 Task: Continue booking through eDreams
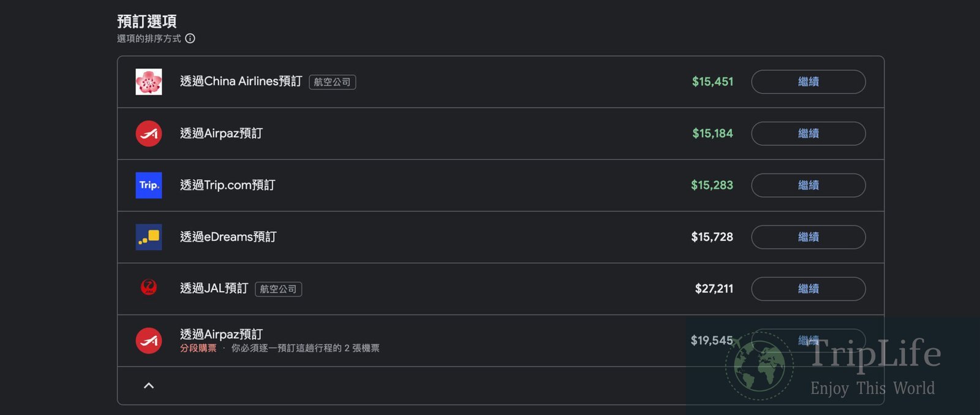pos(809,237)
